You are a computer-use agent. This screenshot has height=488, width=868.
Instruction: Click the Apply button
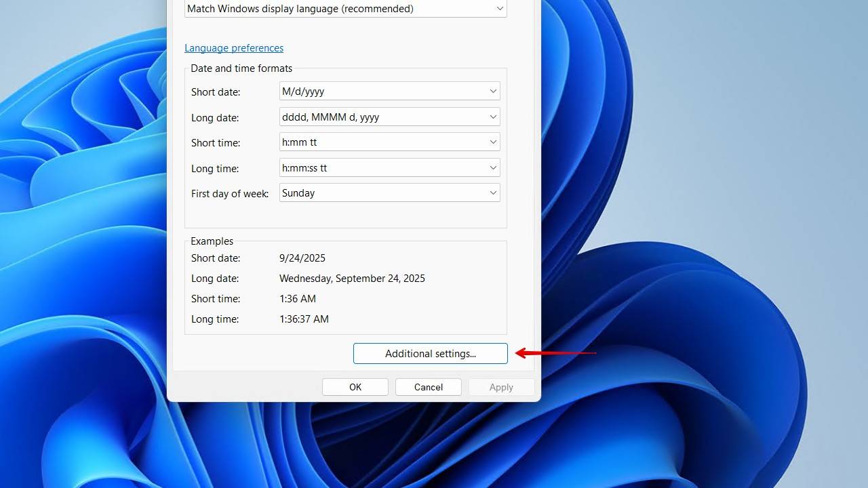click(x=500, y=386)
